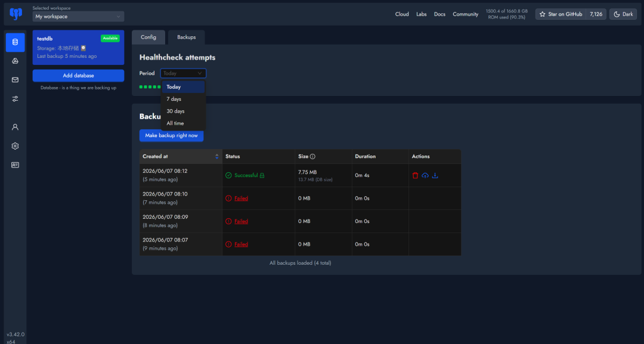
Task: Click the v3.42.0 version label
Action: (x=16, y=334)
